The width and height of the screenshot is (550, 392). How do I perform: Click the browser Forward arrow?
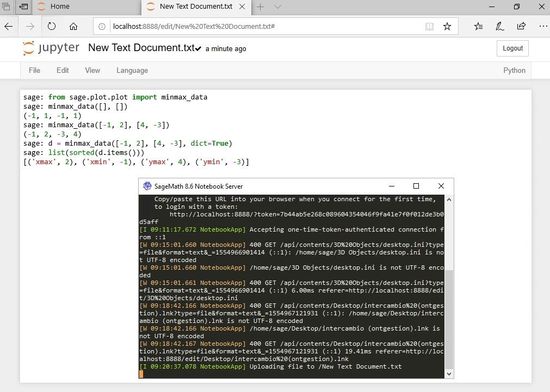click(x=30, y=26)
